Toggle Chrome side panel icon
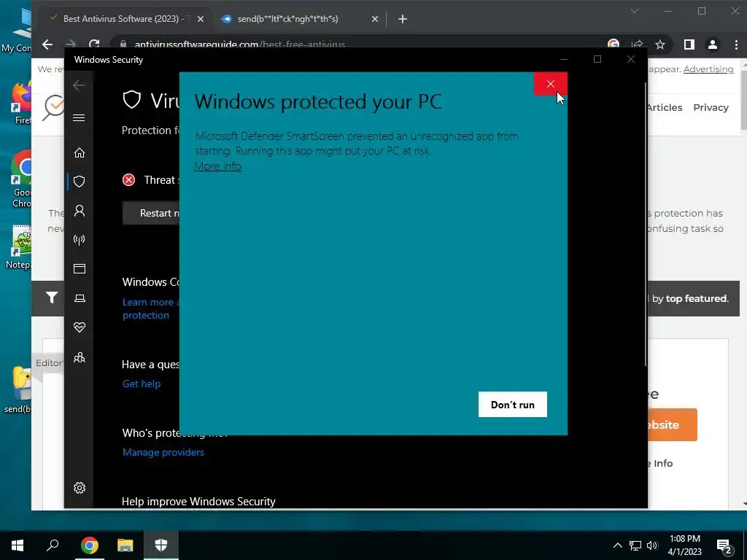This screenshot has height=560, width=747. (689, 44)
